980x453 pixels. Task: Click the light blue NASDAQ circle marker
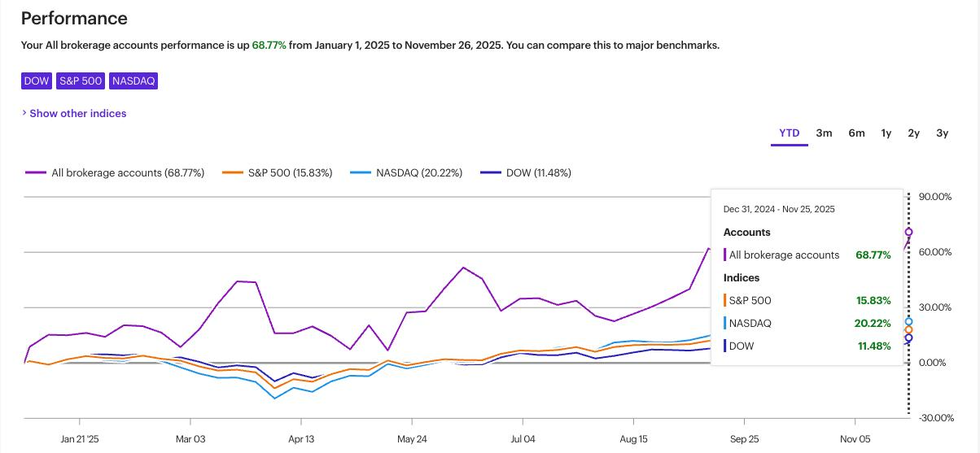tap(908, 322)
